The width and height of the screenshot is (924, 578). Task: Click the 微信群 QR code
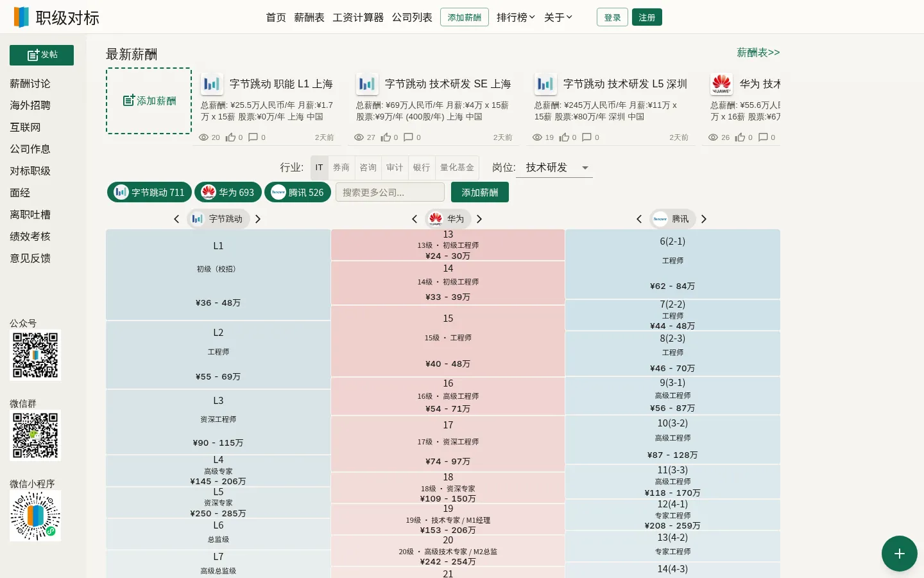click(x=35, y=435)
